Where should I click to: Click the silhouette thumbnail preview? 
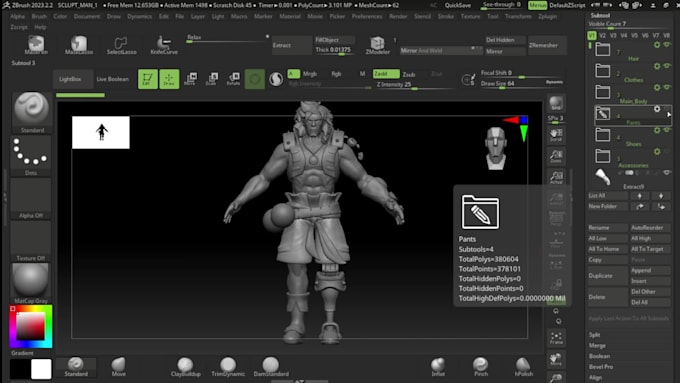(101, 132)
